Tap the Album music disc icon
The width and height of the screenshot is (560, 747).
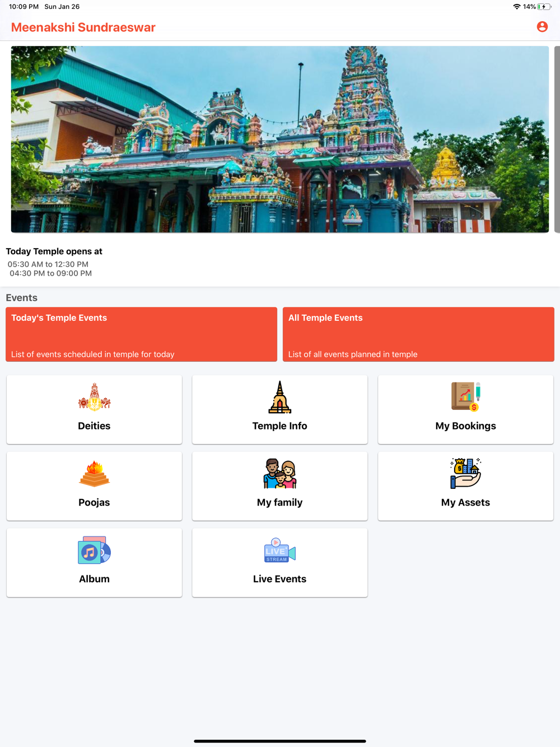pyautogui.click(x=94, y=550)
